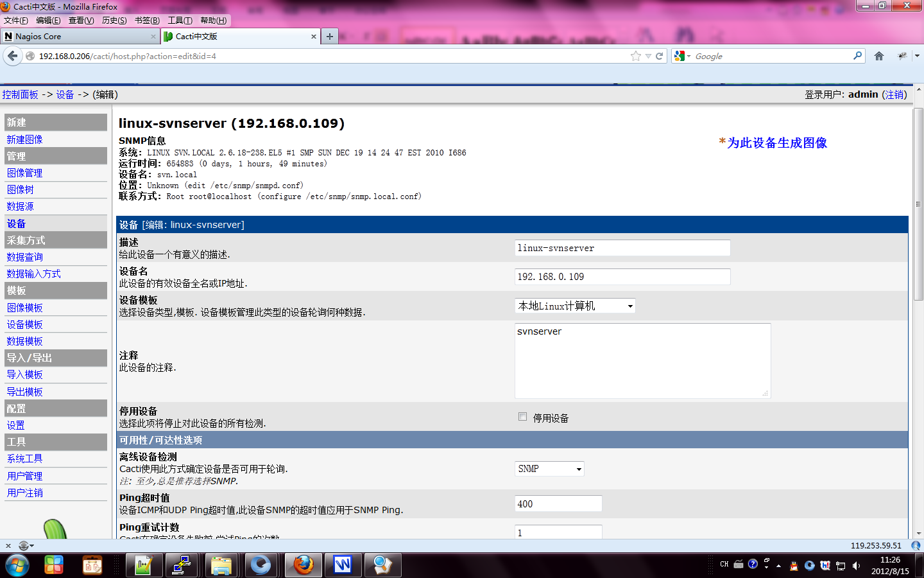The image size is (924, 578).
Task: Open 图像树 in sidebar
Action: [20, 189]
